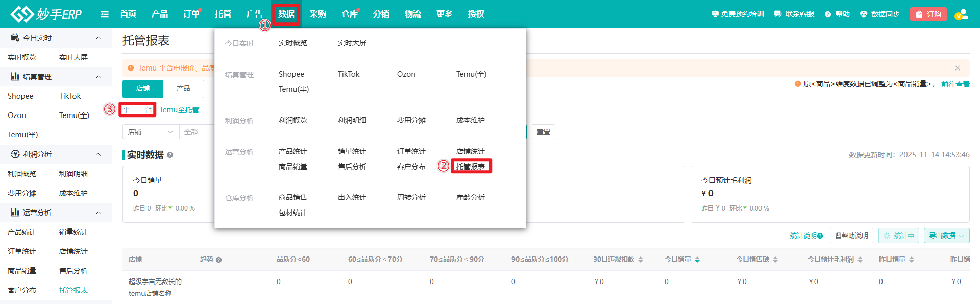Collapse 利润分析 sidebar section
Screen dimensions: 980x304
(98, 154)
